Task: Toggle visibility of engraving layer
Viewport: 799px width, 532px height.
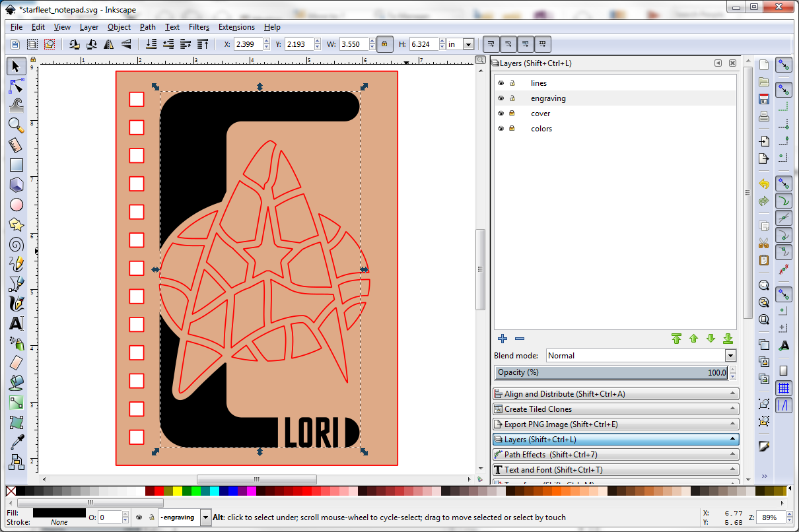Action: [501, 98]
